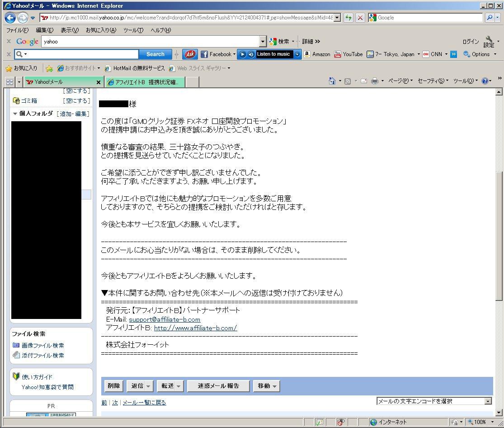Screen dimensions: 504x428
Task: Refresh the page with the green arrows icon
Action: tap(349, 18)
